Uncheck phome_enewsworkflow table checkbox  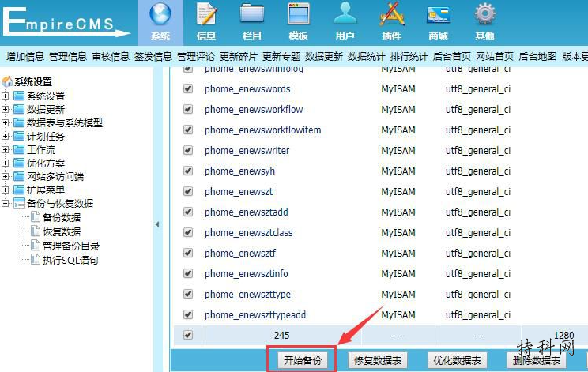188,110
